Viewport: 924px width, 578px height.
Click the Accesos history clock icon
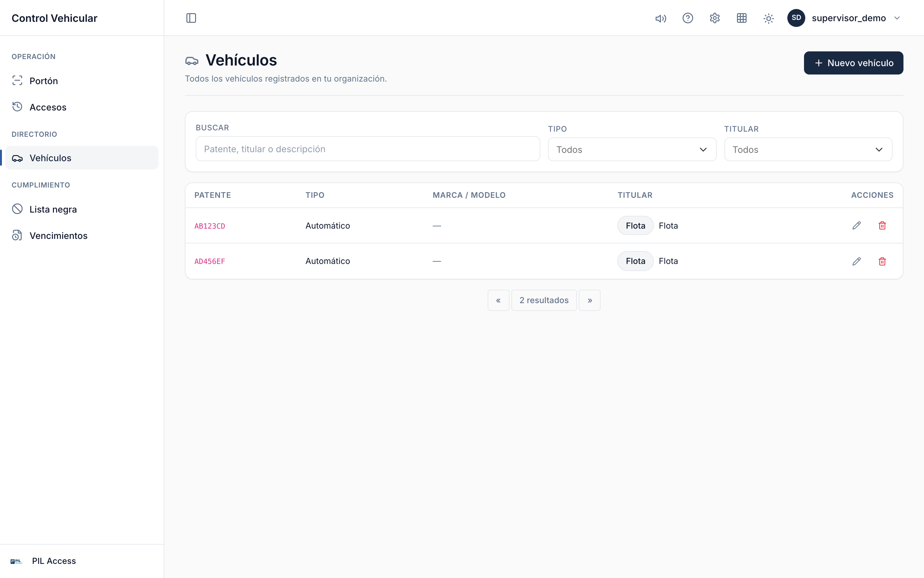point(17,107)
